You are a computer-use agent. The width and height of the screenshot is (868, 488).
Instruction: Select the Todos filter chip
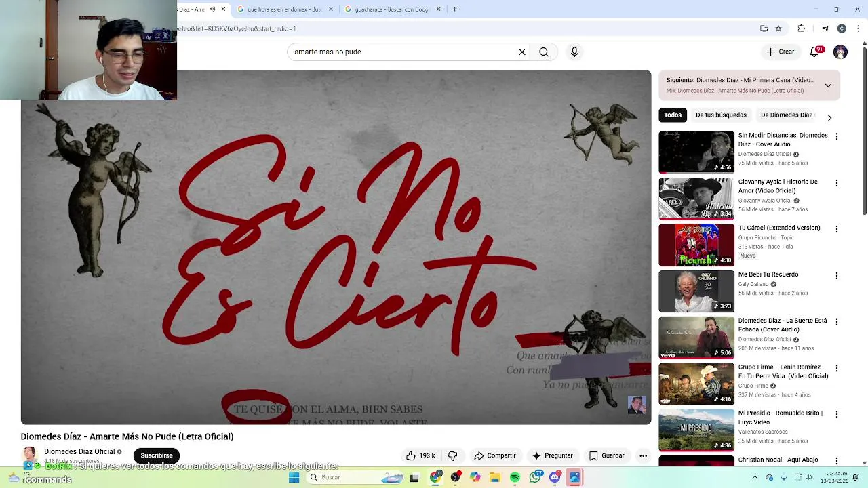pyautogui.click(x=673, y=115)
